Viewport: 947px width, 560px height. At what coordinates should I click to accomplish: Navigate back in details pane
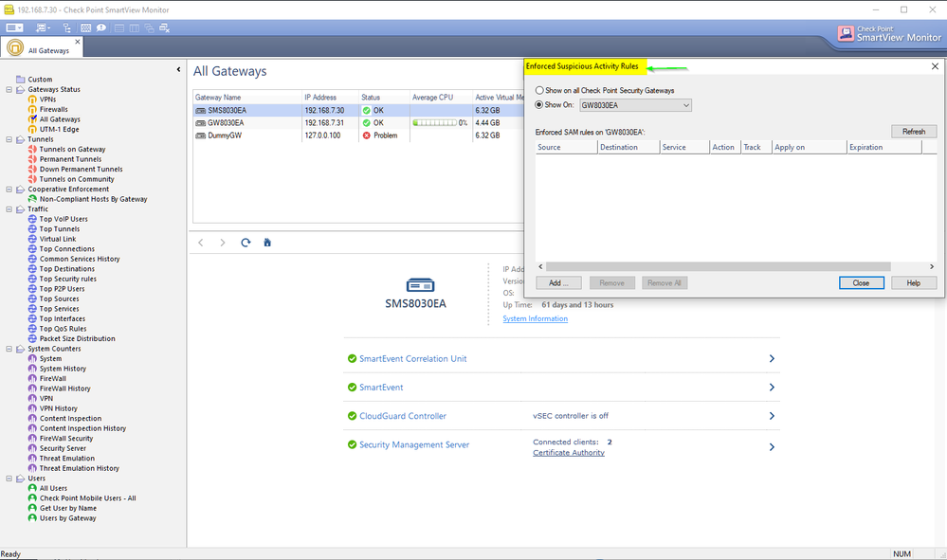(x=201, y=243)
